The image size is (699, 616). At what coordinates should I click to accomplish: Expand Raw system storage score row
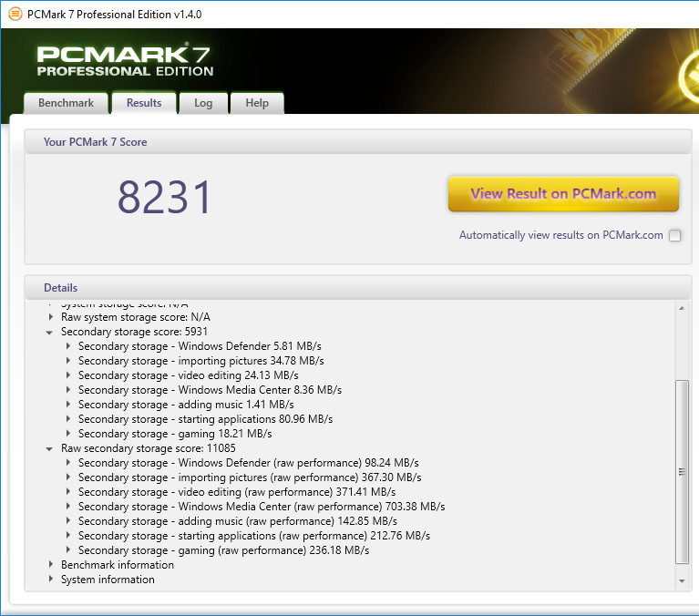(51, 317)
